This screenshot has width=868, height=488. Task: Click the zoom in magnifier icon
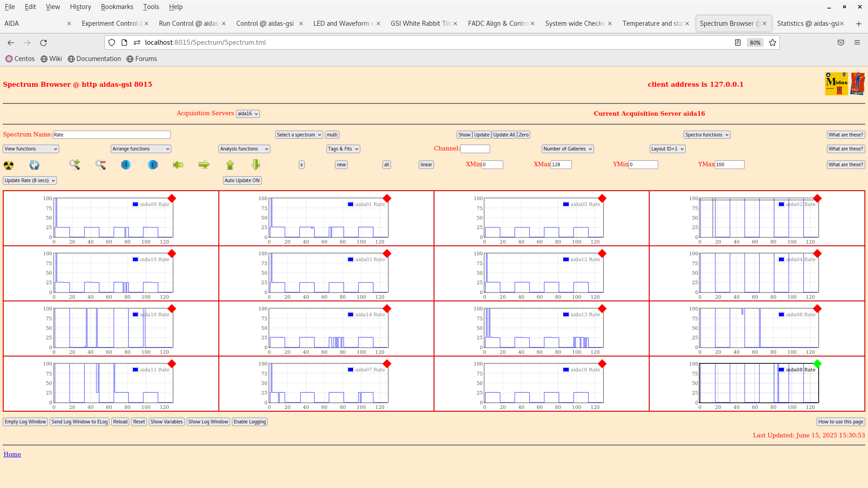(75, 164)
